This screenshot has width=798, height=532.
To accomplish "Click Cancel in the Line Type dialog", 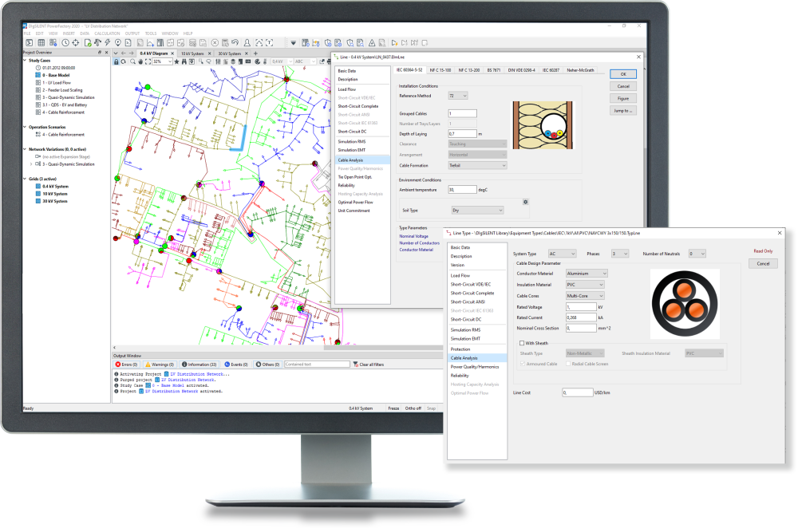I will pos(763,263).
